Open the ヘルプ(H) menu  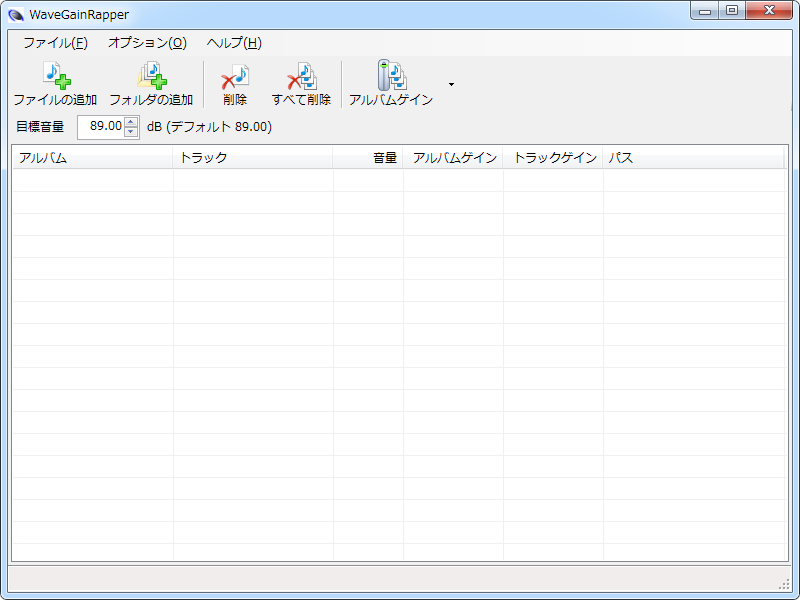coord(234,43)
